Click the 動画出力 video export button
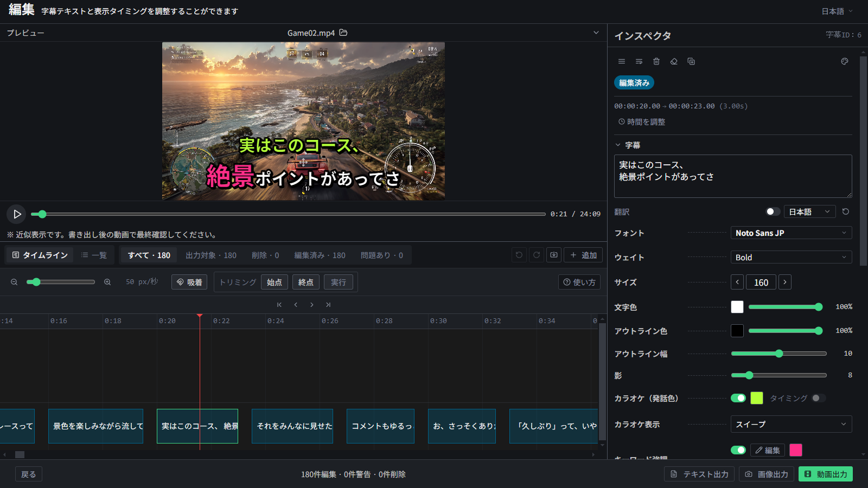This screenshot has height=488, width=868. pos(826,474)
